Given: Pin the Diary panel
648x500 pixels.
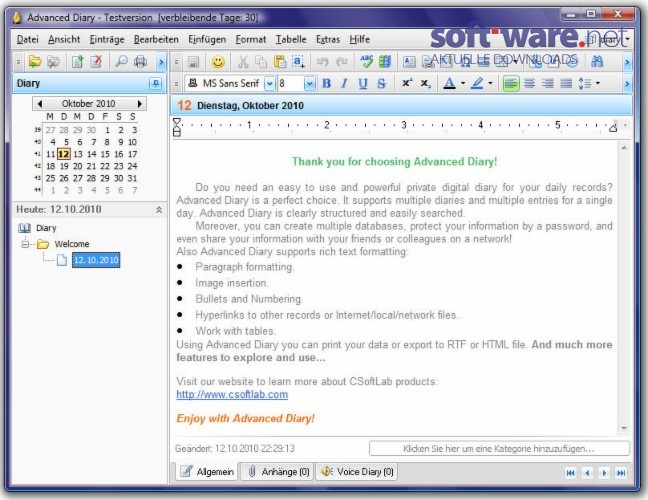Looking at the screenshot, I should point(156,83).
